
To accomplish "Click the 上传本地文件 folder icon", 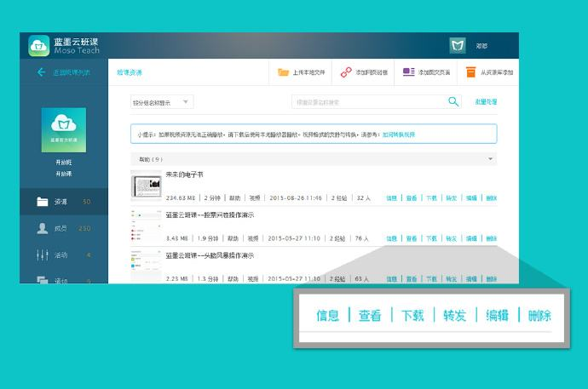I will pos(283,72).
